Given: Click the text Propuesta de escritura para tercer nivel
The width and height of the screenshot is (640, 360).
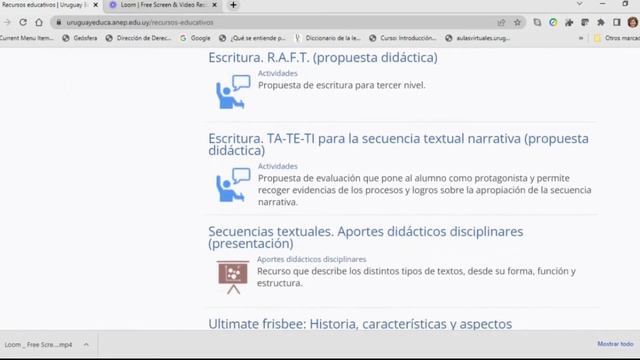Looking at the screenshot, I should 342,85.
